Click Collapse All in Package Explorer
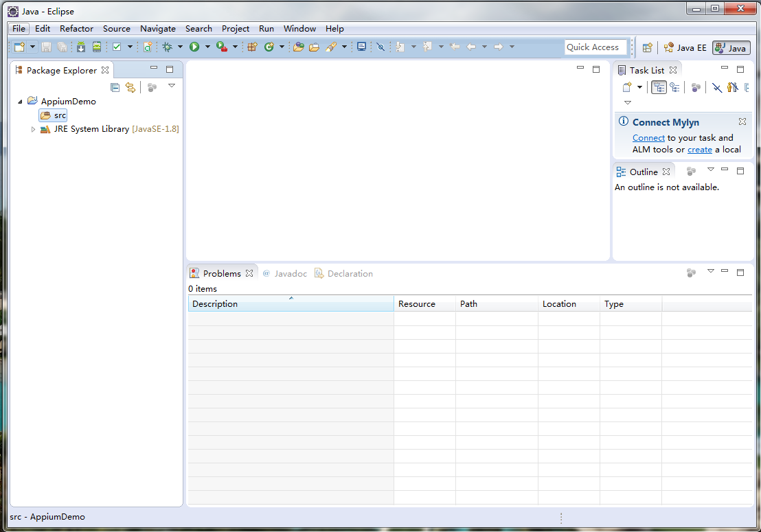 point(115,87)
